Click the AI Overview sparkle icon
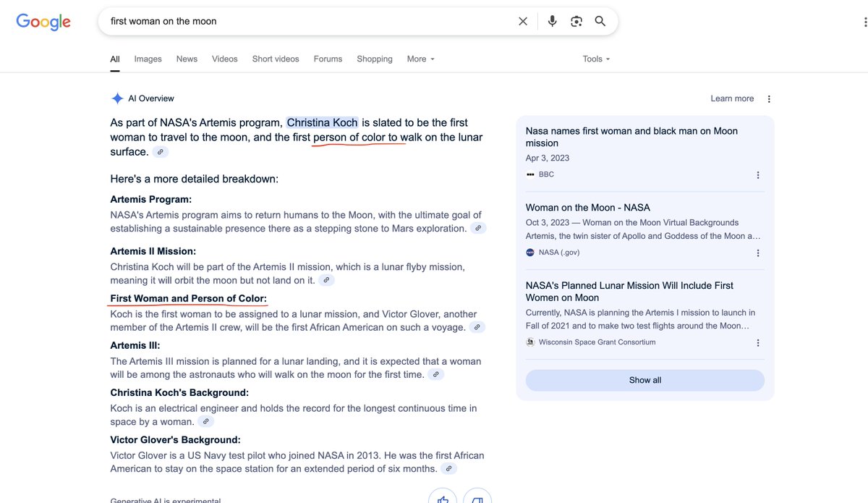 point(117,98)
